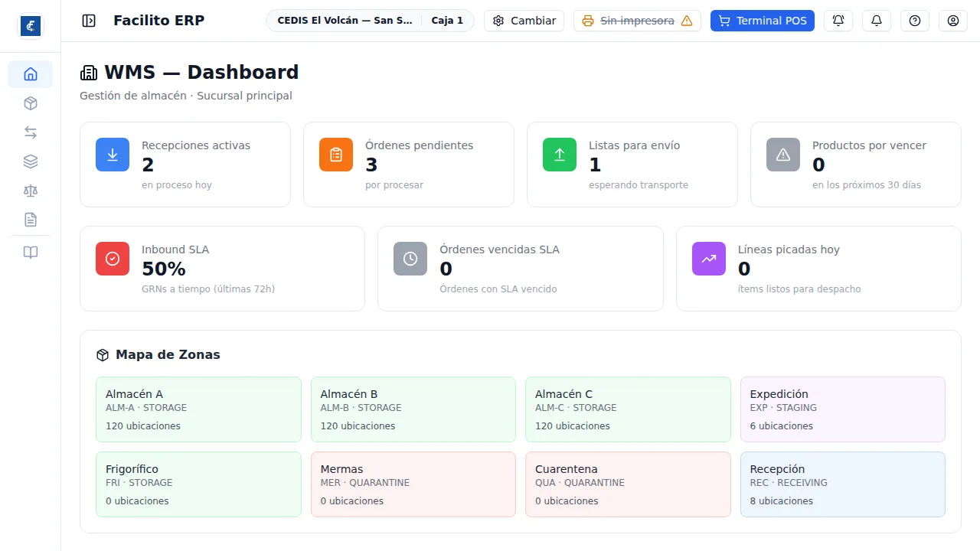980x551 pixels.
Task: Click the Facilito ERP logo
Action: tap(31, 26)
